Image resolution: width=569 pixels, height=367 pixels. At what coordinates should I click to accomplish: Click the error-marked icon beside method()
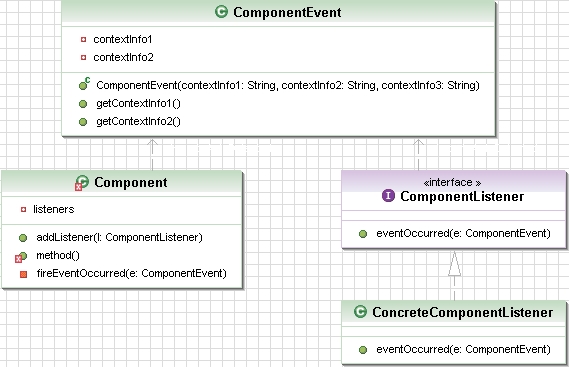point(21,257)
